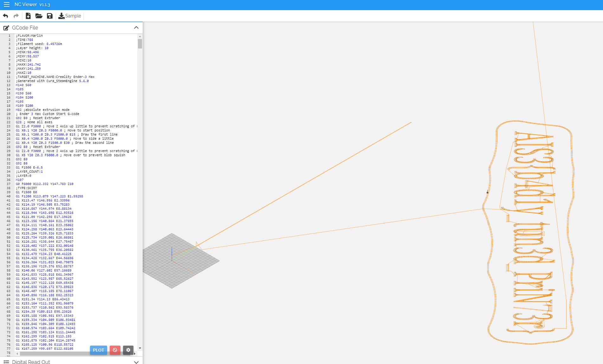Click the GCode File panel title

point(25,28)
